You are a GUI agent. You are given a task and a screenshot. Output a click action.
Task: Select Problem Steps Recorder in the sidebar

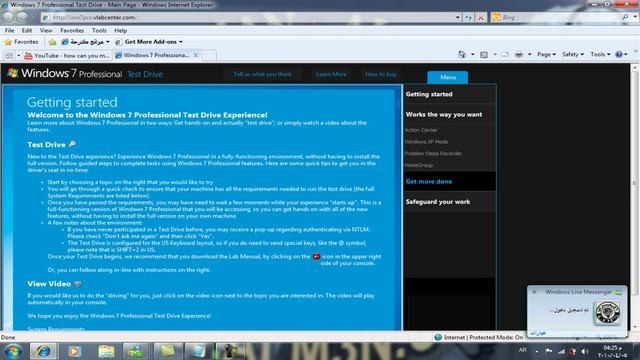433,153
